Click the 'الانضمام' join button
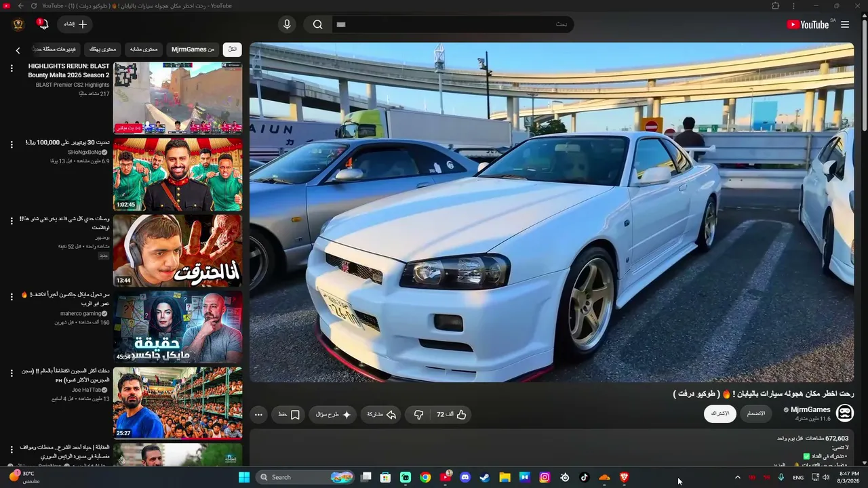This screenshot has height=488, width=868. [756, 413]
